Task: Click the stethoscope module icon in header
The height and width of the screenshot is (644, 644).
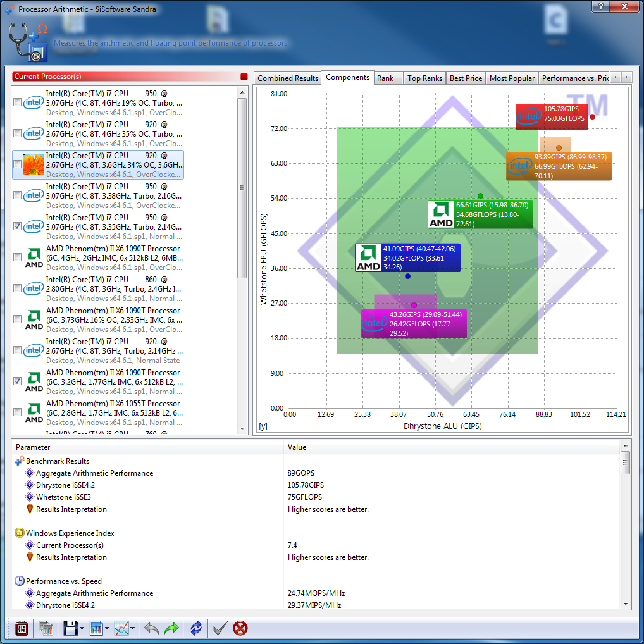Action: 28,42
